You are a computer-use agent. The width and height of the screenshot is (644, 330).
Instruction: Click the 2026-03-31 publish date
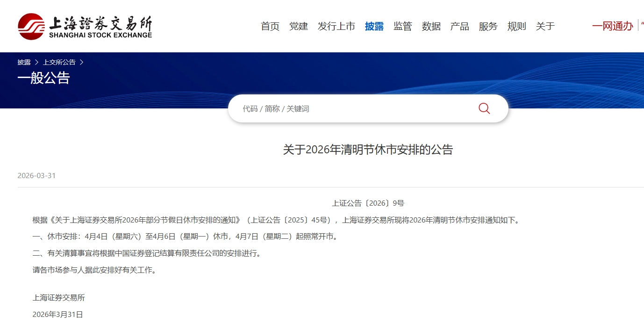point(36,176)
